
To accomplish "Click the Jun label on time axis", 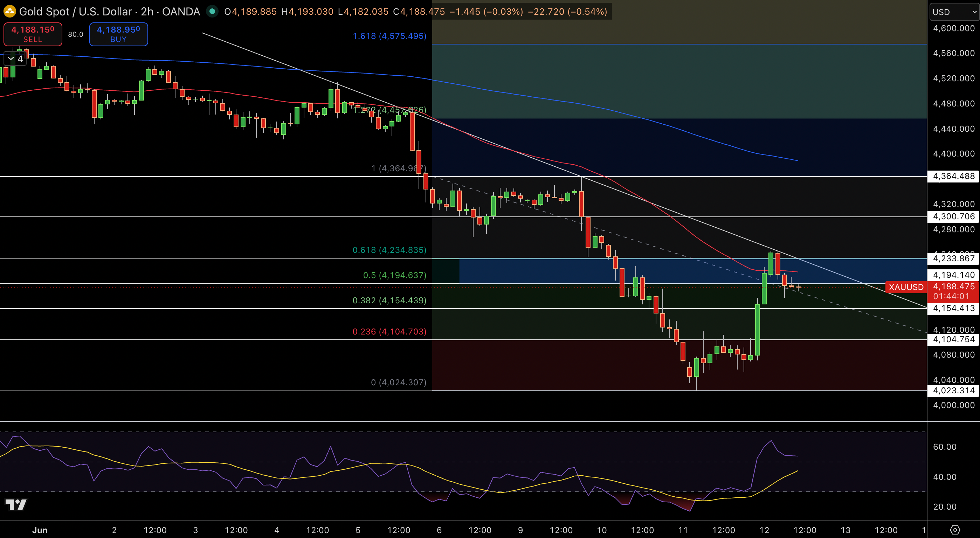I will point(40,530).
